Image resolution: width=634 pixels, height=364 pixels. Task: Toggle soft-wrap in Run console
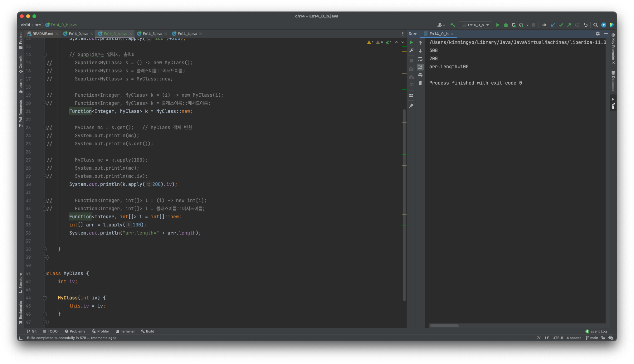coord(420,59)
